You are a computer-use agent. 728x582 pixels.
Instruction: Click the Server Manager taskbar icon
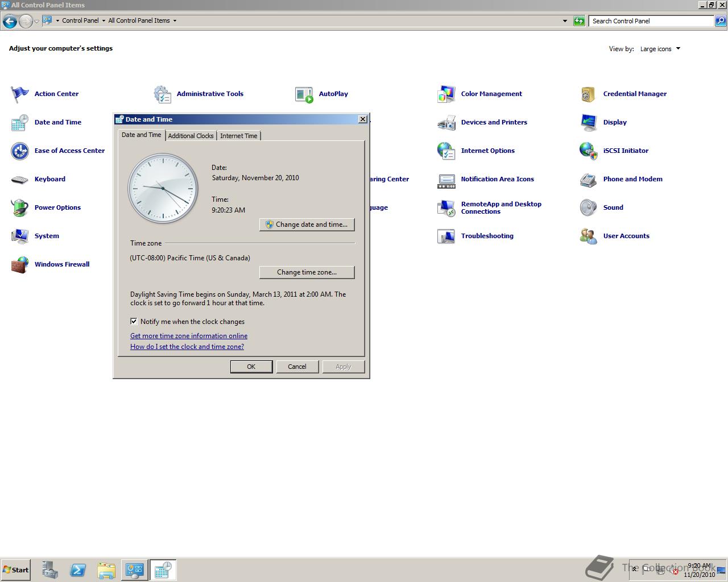[x=49, y=570]
